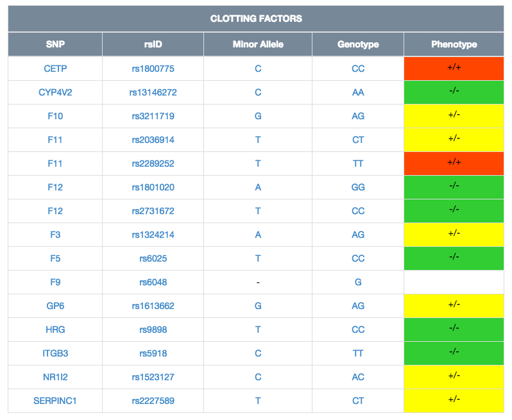The width and height of the screenshot is (512, 420).
Task: Open the ITGB3 gene link
Action: [55, 353]
